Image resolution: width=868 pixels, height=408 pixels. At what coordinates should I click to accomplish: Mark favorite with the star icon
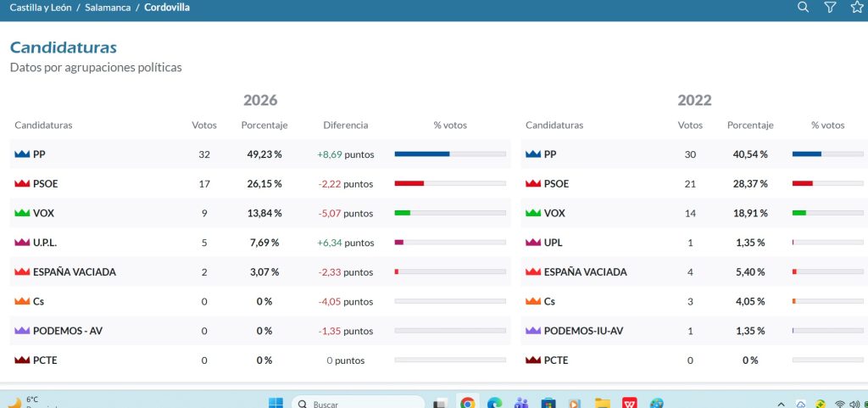857,7
